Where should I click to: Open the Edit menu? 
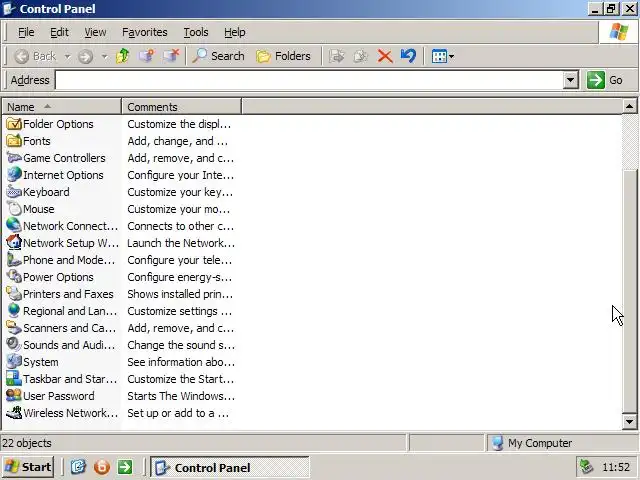pyautogui.click(x=59, y=32)
